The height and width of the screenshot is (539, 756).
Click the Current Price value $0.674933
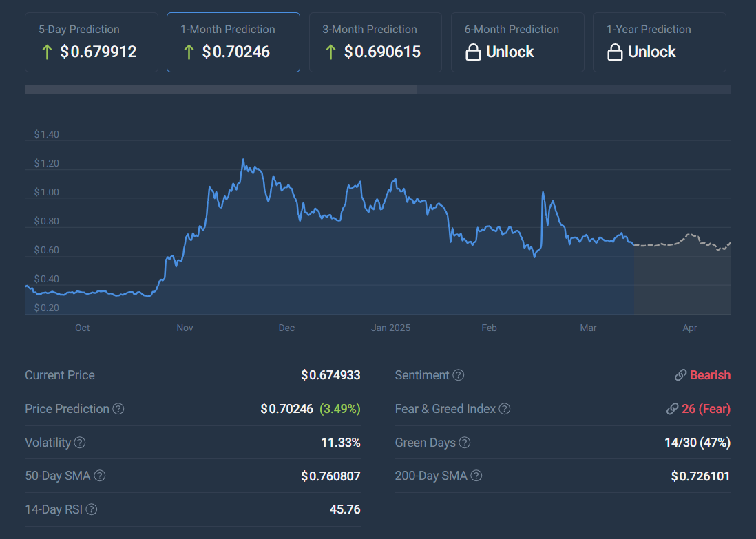point(330,375)
